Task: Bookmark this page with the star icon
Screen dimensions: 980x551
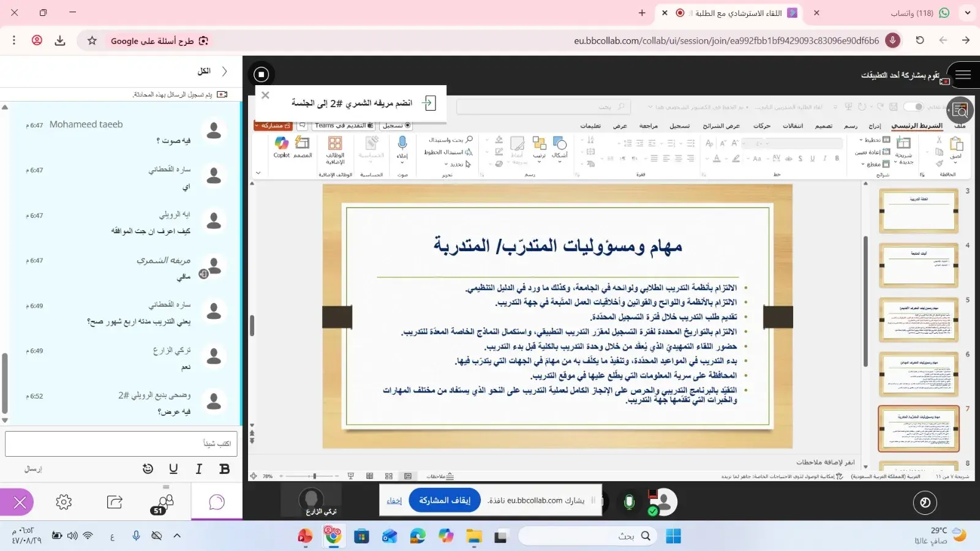Action: pyautogui.click(x=92, y=40)
